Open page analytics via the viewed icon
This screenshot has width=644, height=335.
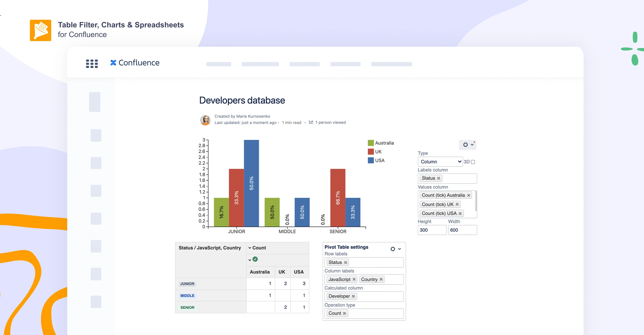[311, 122]
